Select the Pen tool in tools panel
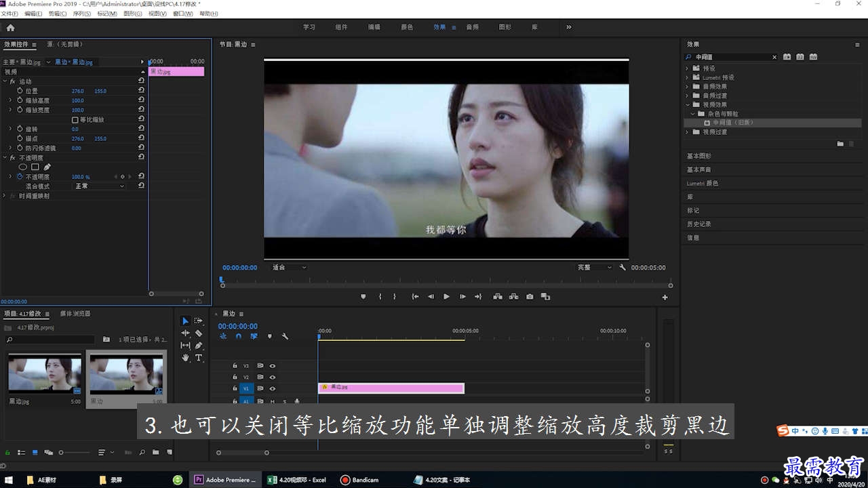 click(x=199, y=345)
